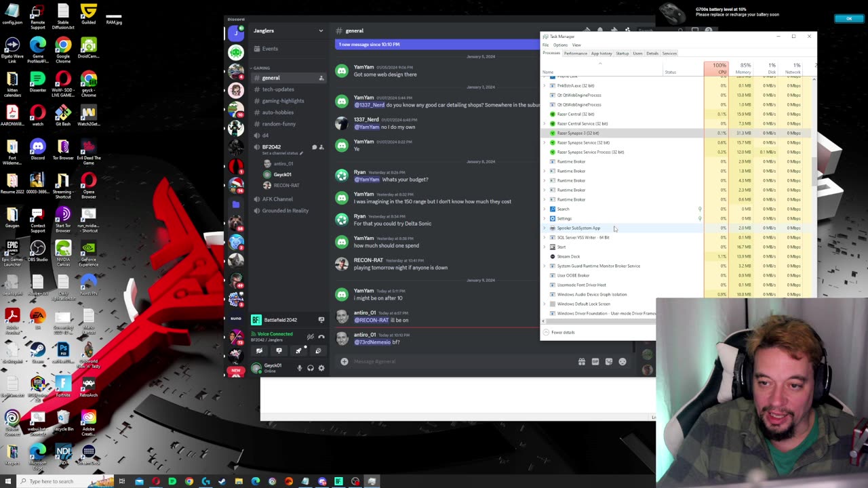Mute microphone in Discord user panel
868x488 pixels.
tap(299, 368)
